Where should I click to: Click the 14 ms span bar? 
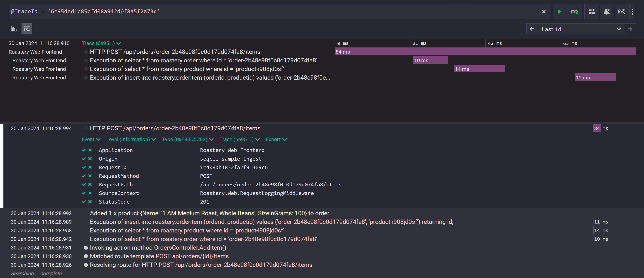(479, 69)
